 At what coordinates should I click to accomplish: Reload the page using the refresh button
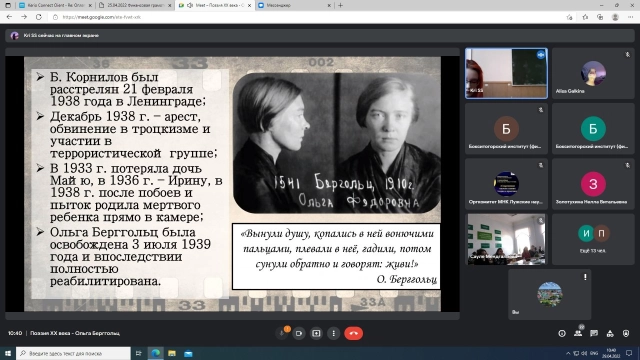point(39,17)
